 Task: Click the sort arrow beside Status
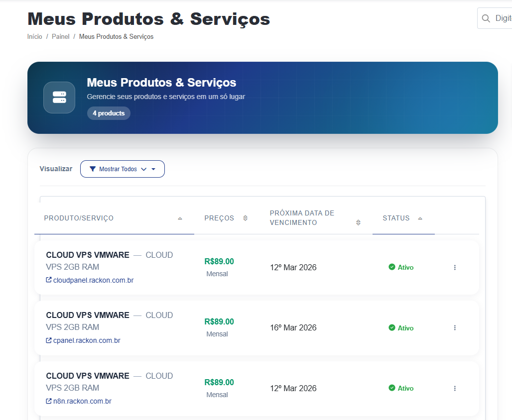tap(420, 218)
